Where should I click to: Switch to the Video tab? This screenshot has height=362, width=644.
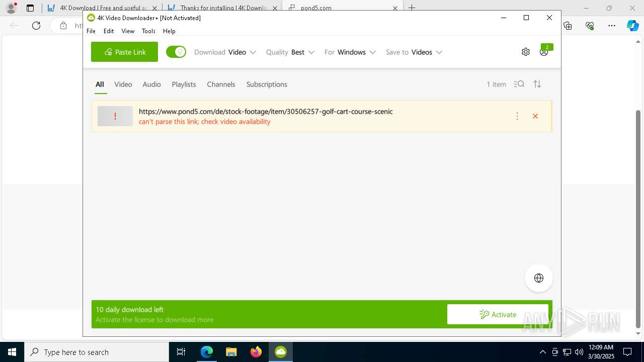click(x=123, y=84)
